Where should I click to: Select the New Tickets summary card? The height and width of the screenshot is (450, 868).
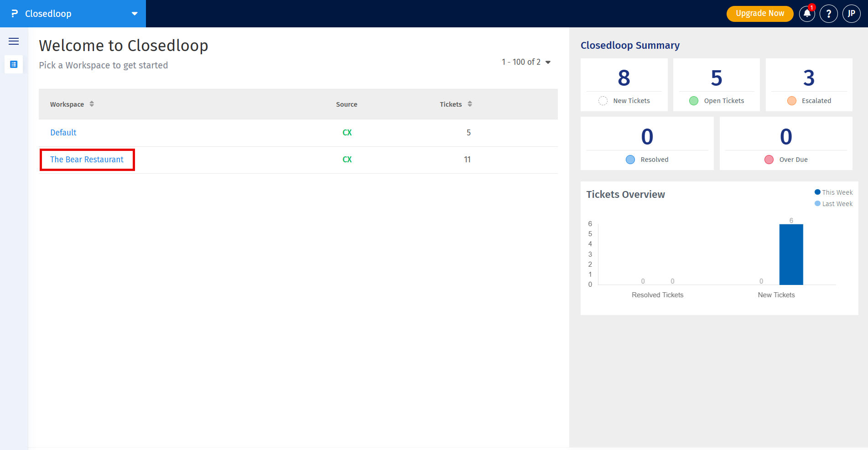624,85
